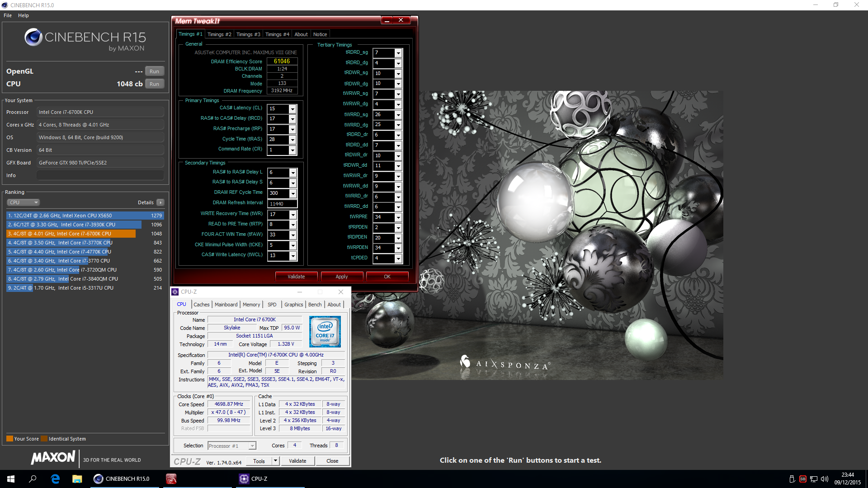Expand the RAS# Precharge (tRP) dropdown
Screen dimensions: 868x488
292,129
